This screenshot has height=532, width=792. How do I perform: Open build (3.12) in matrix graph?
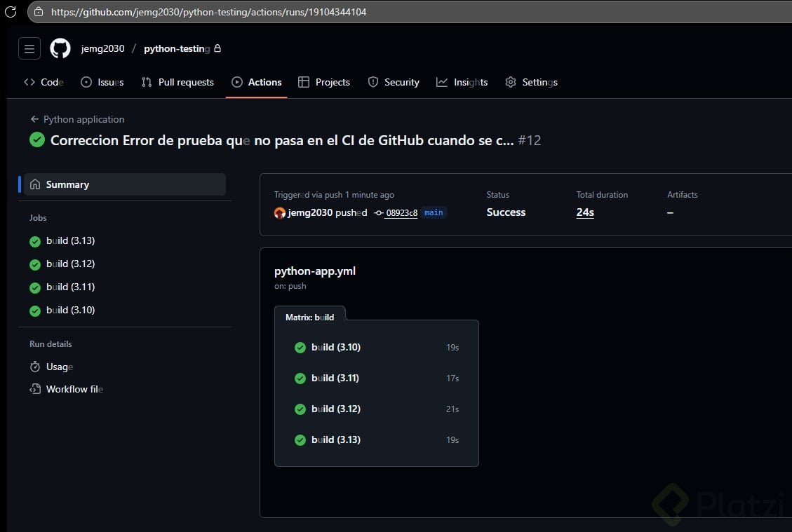[376, 409]
